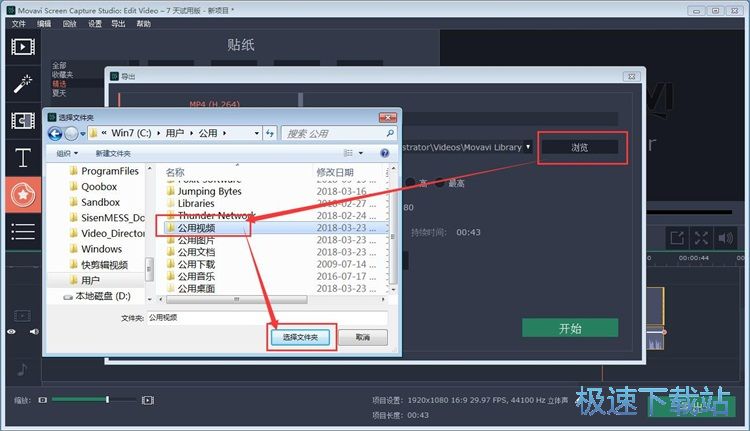Viewport: 750px width, 431px height.
Task: Open the 组织 dropdown menu
Action: [x=67, y=154]
